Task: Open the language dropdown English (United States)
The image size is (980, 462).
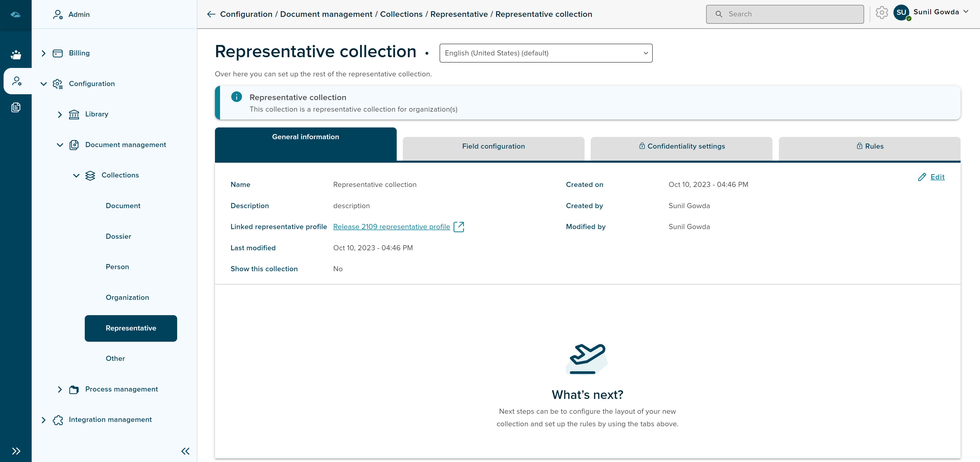Action: coord(546,53)
